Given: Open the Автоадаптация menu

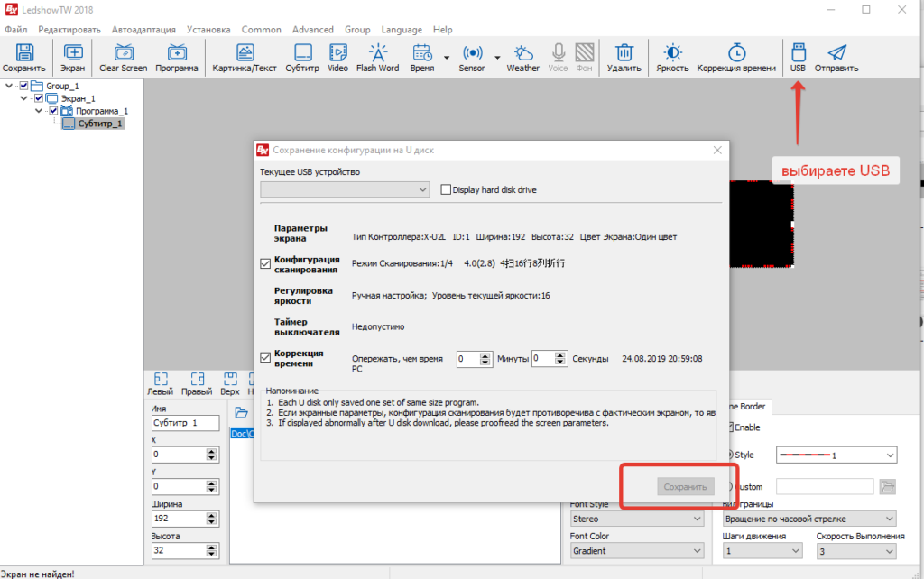Looking at the screenshot, I should (x=143, y=30).
